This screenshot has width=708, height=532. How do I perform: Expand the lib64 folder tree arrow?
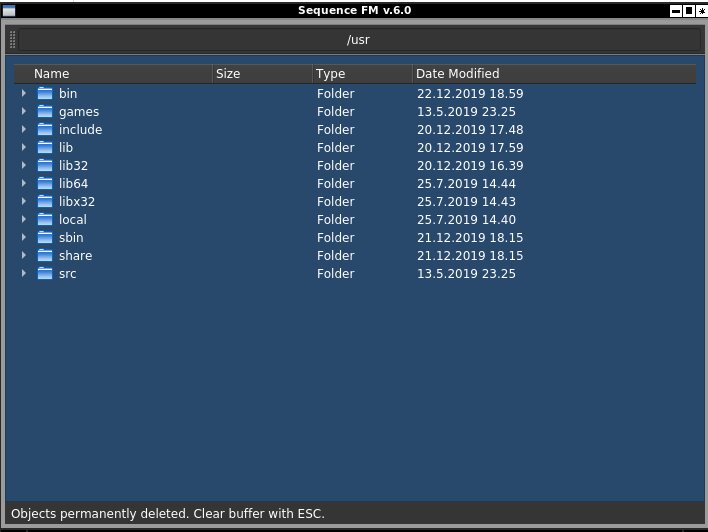pyautogui.click(x=23, y=184)
